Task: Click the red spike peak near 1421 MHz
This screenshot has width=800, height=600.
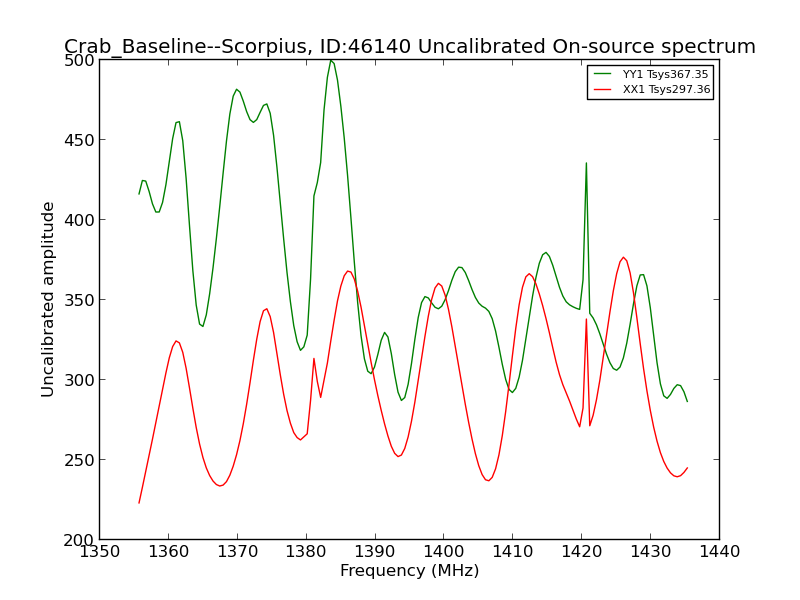Action: 586,319
